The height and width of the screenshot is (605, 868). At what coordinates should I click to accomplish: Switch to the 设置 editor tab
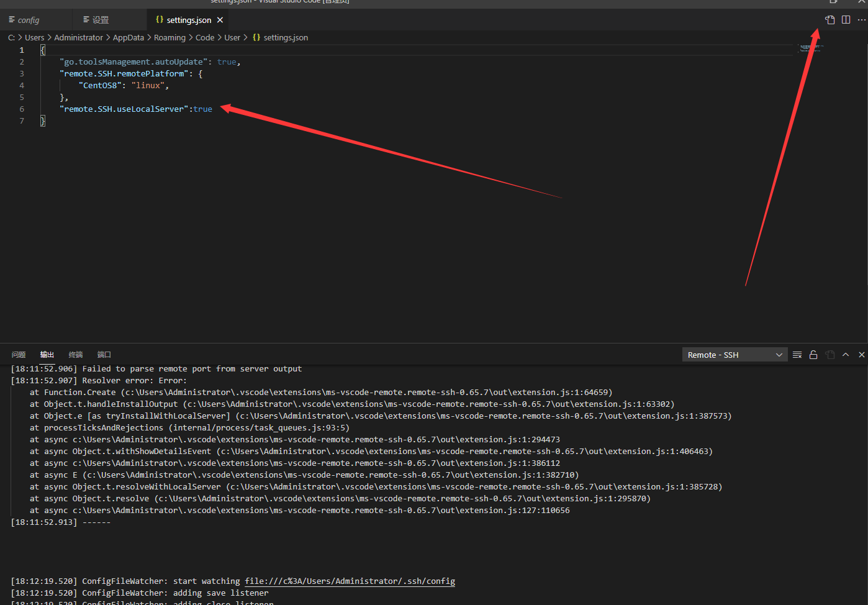pos(96,20)
